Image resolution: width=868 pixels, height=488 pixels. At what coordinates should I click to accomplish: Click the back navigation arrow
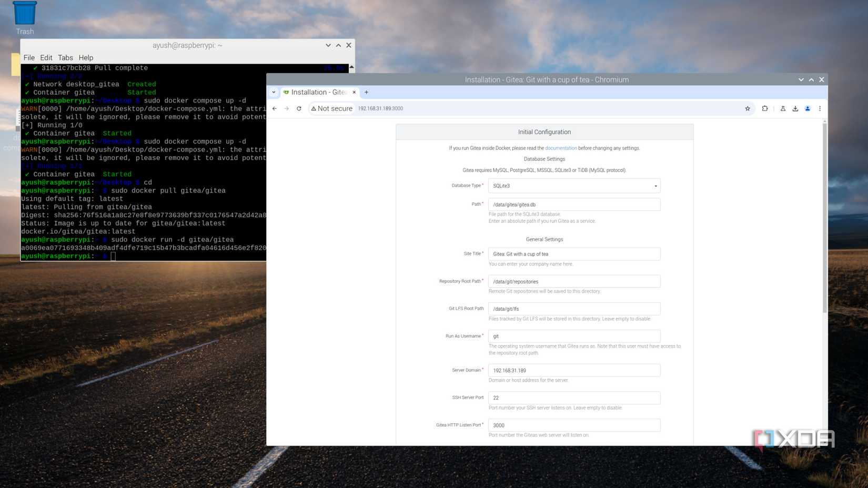[274, 108]
